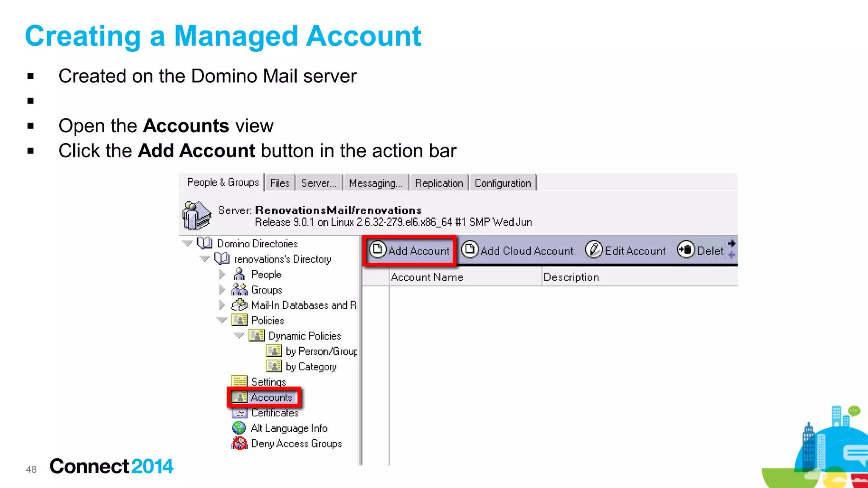This screenshot has height=488, width=868.
Task: Expand the Groups tree node
Action: [x=222, y=290]
